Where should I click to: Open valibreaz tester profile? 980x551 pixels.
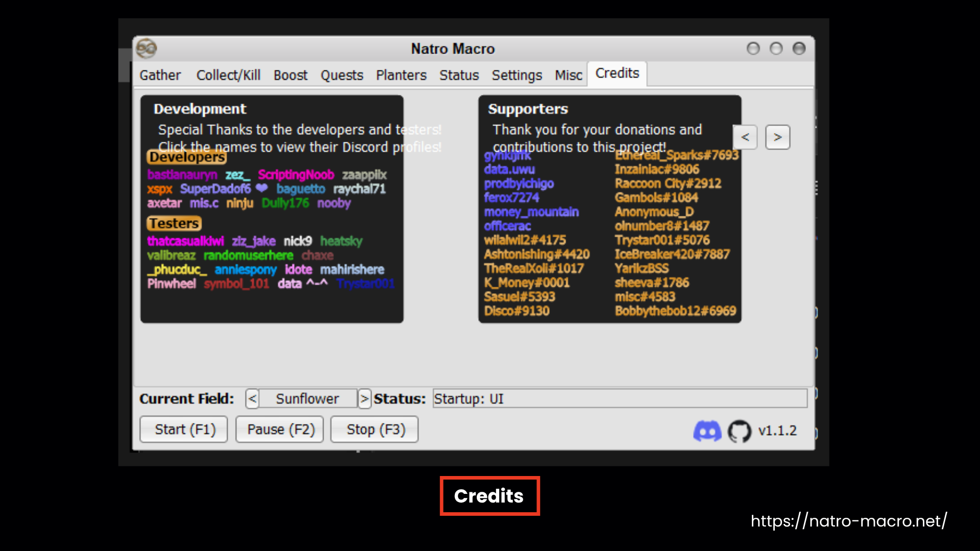[171, 255]
